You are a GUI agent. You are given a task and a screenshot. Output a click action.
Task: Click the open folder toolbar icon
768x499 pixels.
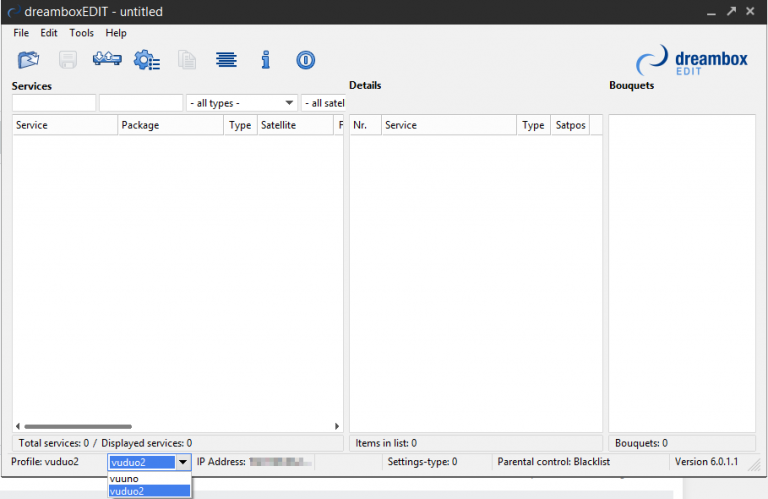[29, 60]
